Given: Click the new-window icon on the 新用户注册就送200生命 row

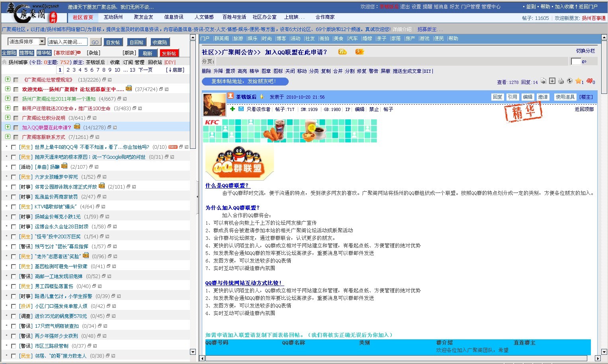Looking at the screenshot, I should point(134,109).
